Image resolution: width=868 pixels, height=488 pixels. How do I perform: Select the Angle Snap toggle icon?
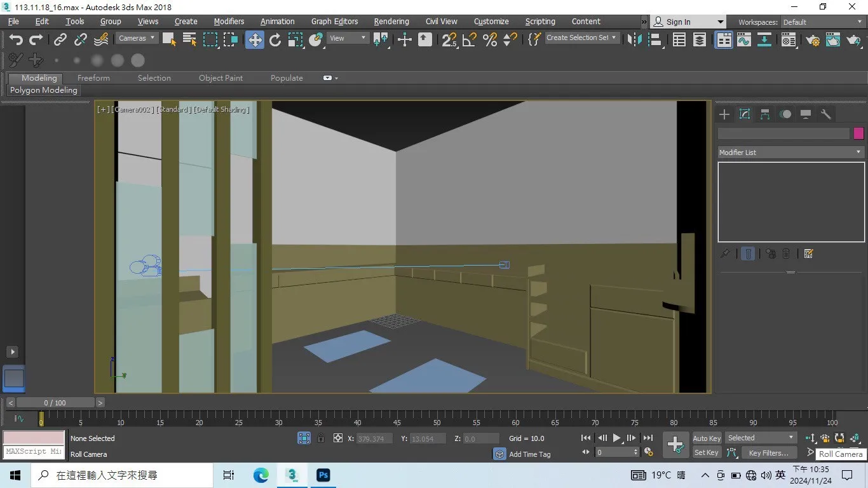pos(470,40)
